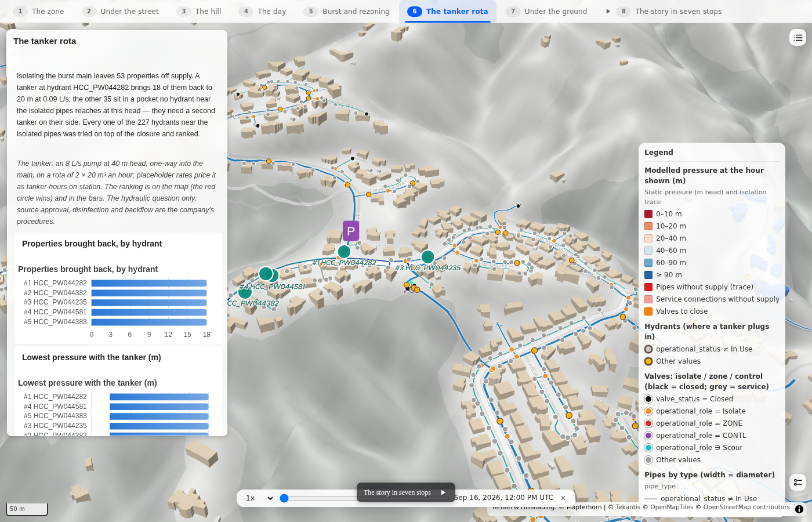
Task: Click 'operational_role = Isolate' legend symbol
Action: [648, 411]
